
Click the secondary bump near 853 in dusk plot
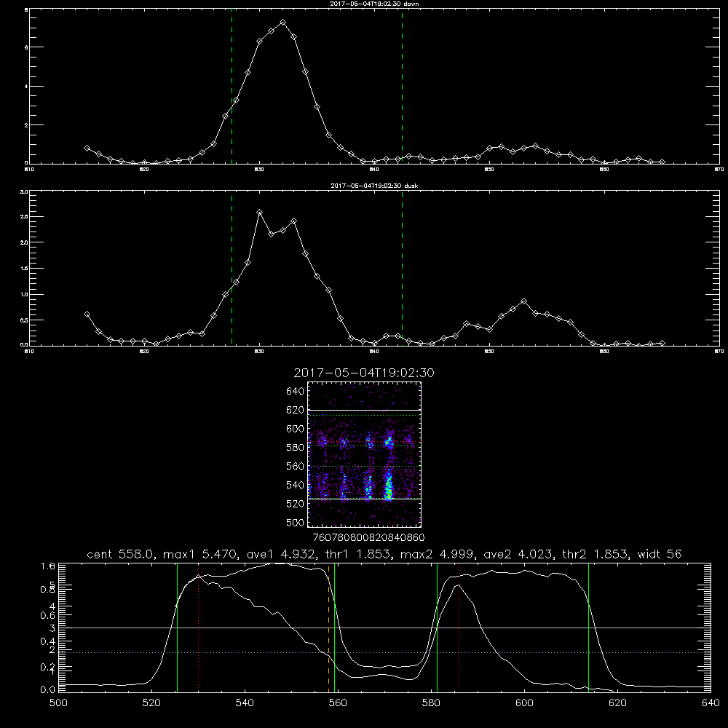[523, 301]
